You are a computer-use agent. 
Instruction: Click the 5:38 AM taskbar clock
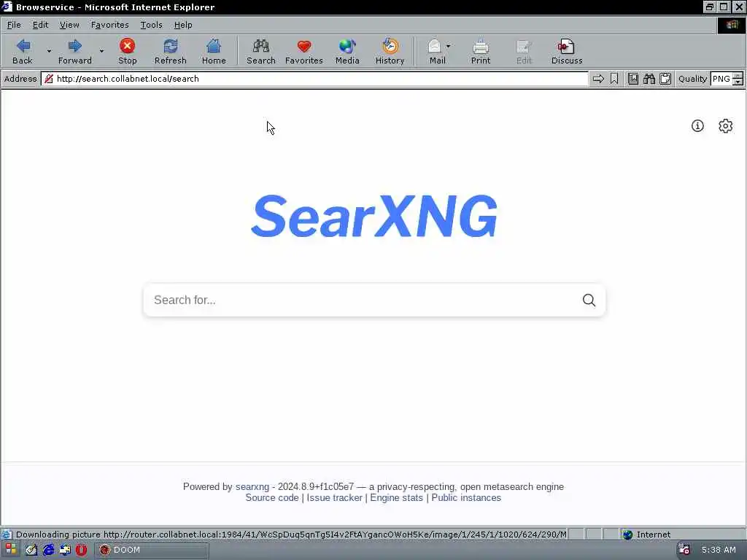click(x=719, y=550)
